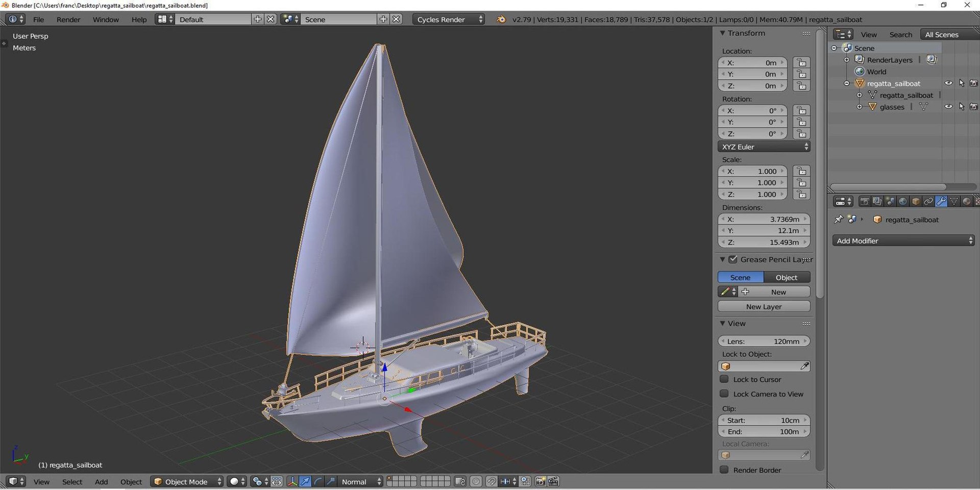Click the Lens 120mm field
This screenshot has height=490, width=980.
[764, 341]
